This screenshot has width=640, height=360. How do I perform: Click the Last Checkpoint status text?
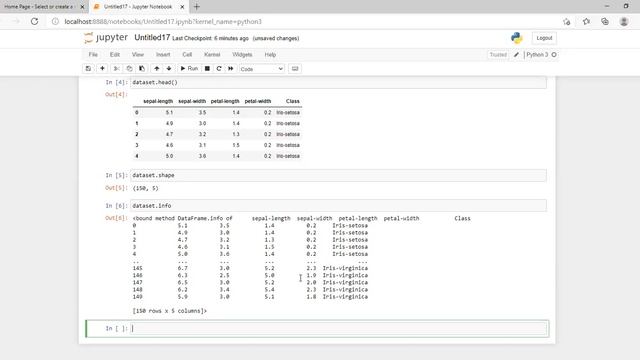[x=210, y=38]
